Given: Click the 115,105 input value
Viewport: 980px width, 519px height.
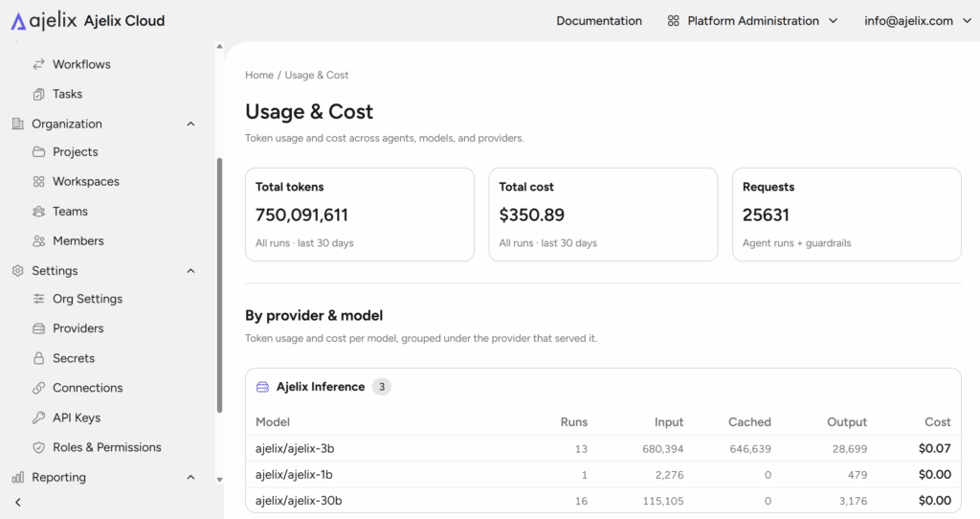Looking at the screenshot, I should coord(663,501).
